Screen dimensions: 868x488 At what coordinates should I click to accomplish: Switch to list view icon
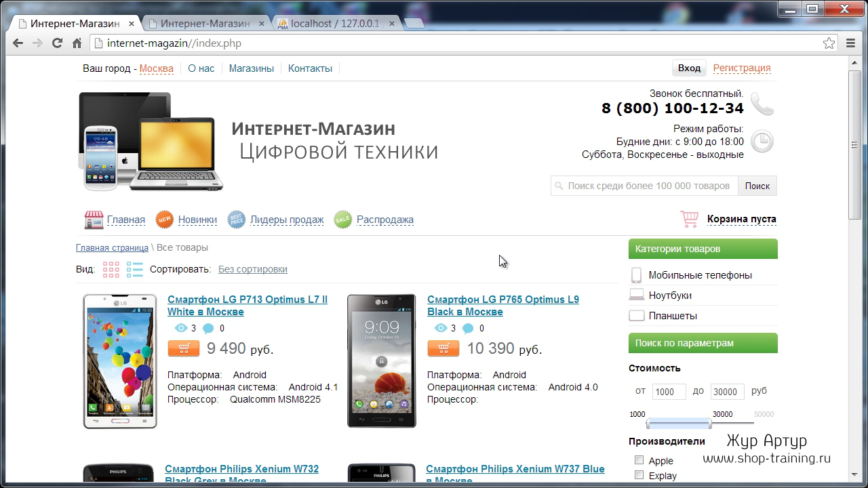click(x=135, y=269)
